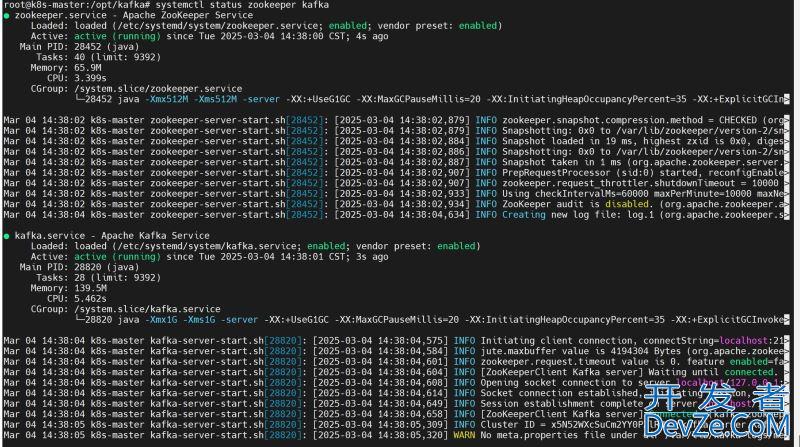The image size is (800, 447).
Task: Click the CGroup path /system.slice/zookeeper.service
Action: coord(158,89)
